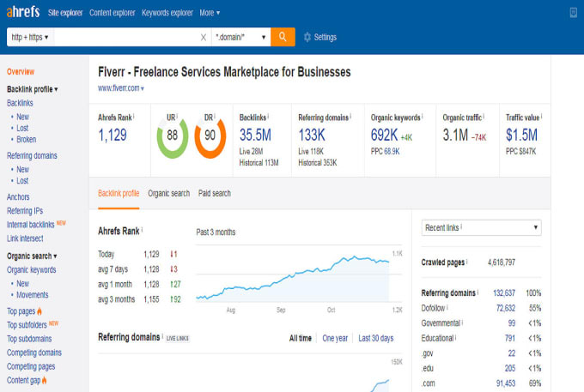584x392 pixels.
Task: Open the *.domain/* mode dropdown
Action: tap(240, 38)
